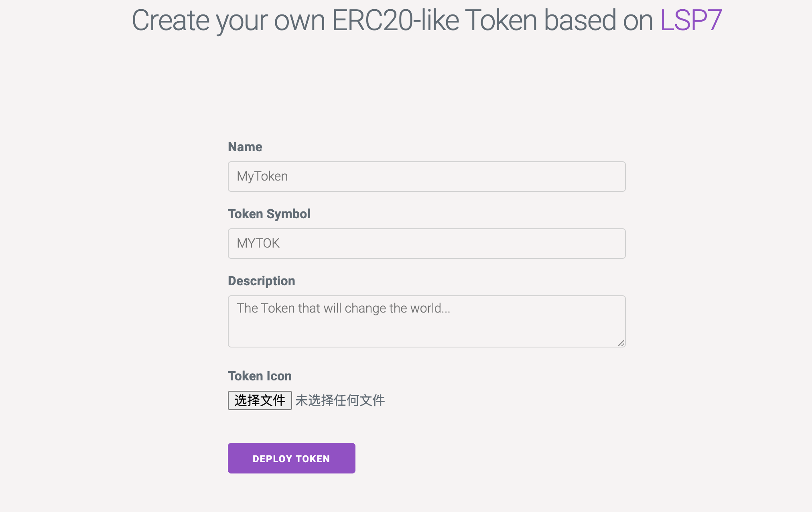
Task: Click the Description textarea resize handle
Action: [x=621, y=343]
